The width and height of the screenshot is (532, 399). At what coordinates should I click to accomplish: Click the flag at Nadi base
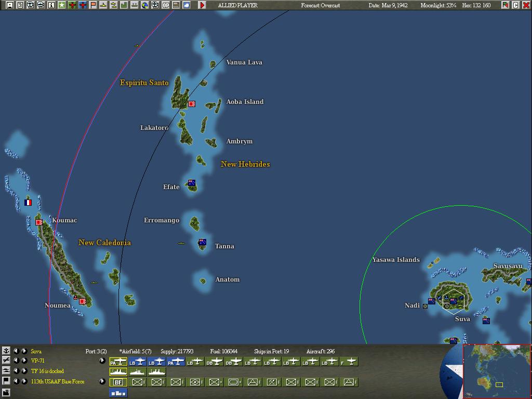coord(432,301)
